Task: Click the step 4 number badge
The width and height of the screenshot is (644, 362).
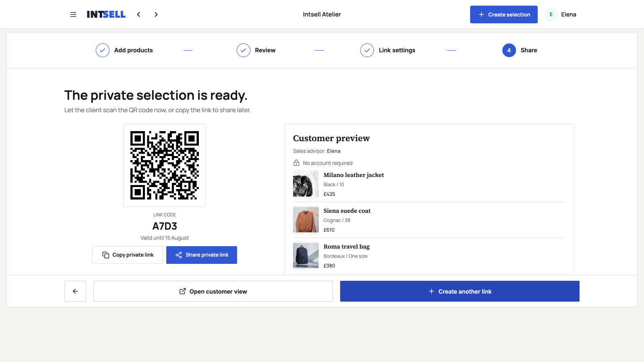Action: [x=509, y=50]
